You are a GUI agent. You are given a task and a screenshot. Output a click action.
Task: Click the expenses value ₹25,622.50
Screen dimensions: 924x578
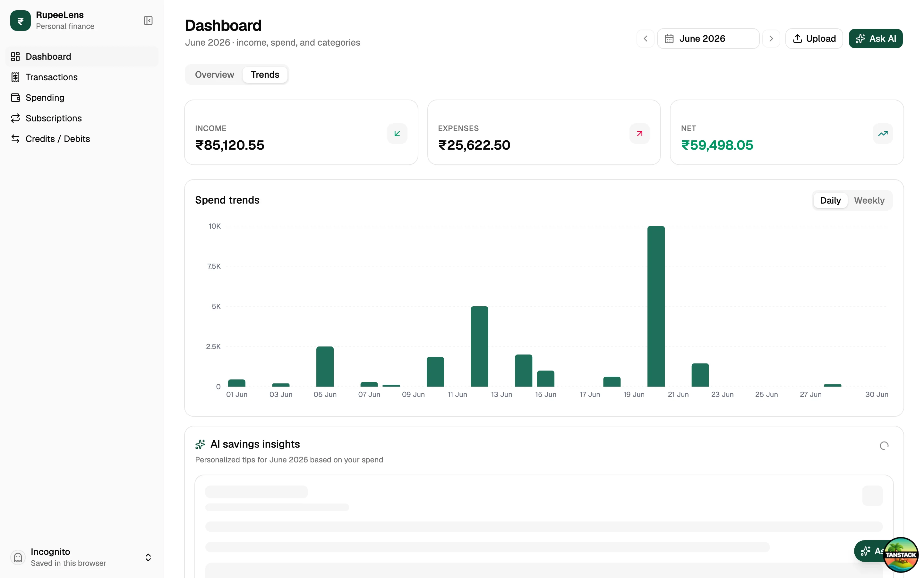[x=474, y=145]
